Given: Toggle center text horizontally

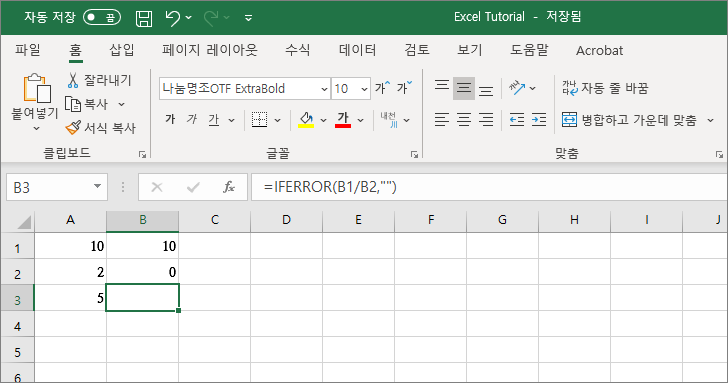Looking at the screenshot, I should (464, 120).
